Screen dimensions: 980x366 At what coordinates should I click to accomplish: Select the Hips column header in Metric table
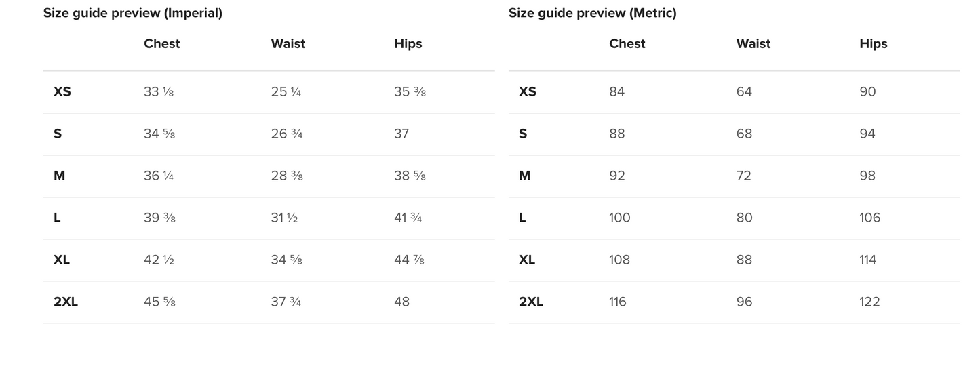pos(873,44)
